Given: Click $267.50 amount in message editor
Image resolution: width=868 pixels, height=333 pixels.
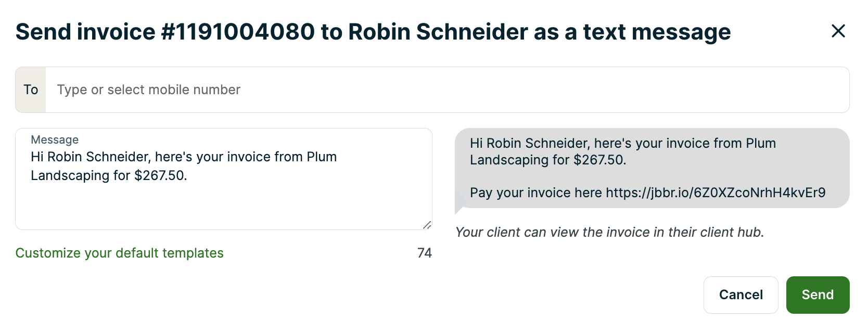Looking at the screenshot, I should click(x=160, y=176).
